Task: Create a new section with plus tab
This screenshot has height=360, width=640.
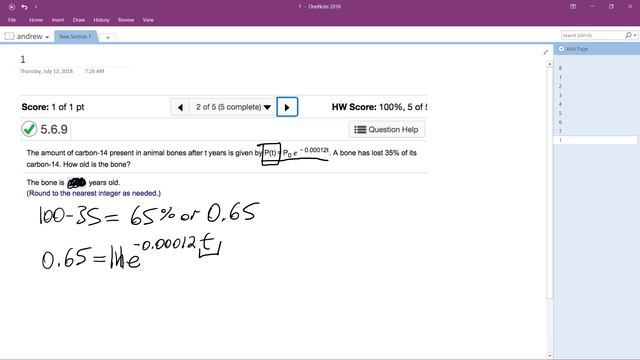Action: 108,37
